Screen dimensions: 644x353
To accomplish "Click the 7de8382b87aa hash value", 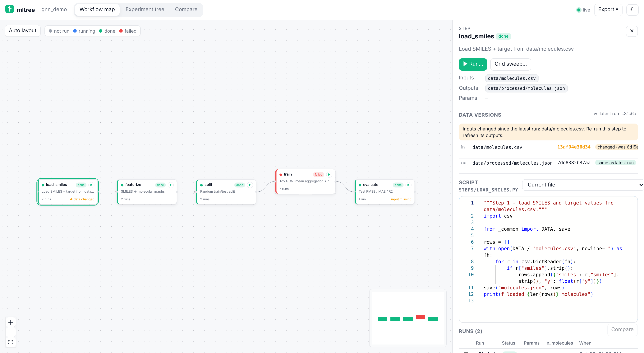I will coord(574,163).
